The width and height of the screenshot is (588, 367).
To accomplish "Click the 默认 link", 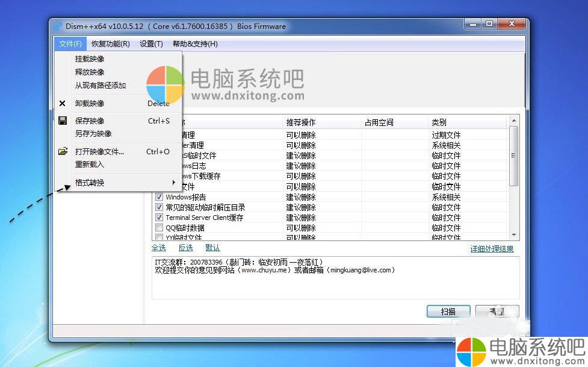I will tap(212, 248).
